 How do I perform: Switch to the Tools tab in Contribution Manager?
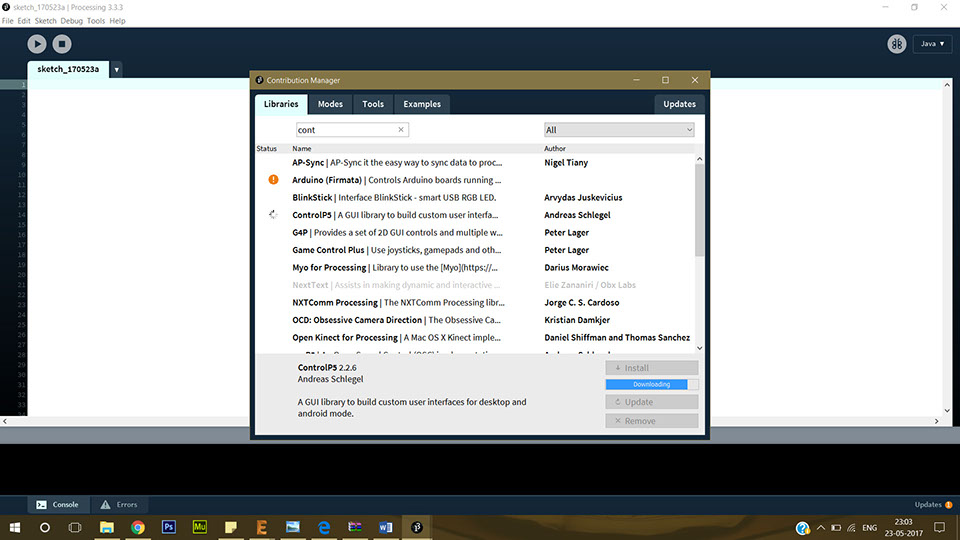[373, 104]
